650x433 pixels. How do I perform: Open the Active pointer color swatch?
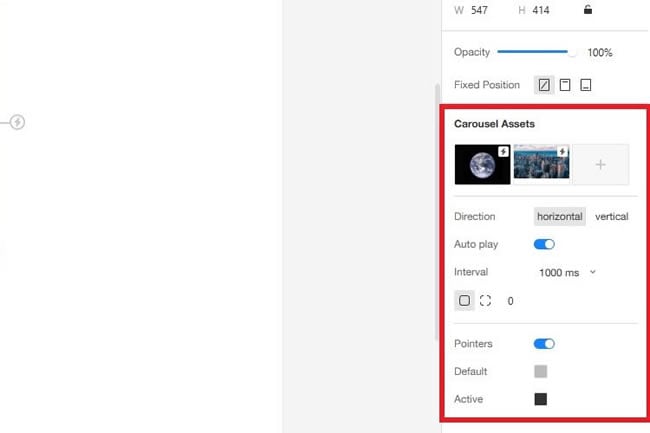point(541,399)
